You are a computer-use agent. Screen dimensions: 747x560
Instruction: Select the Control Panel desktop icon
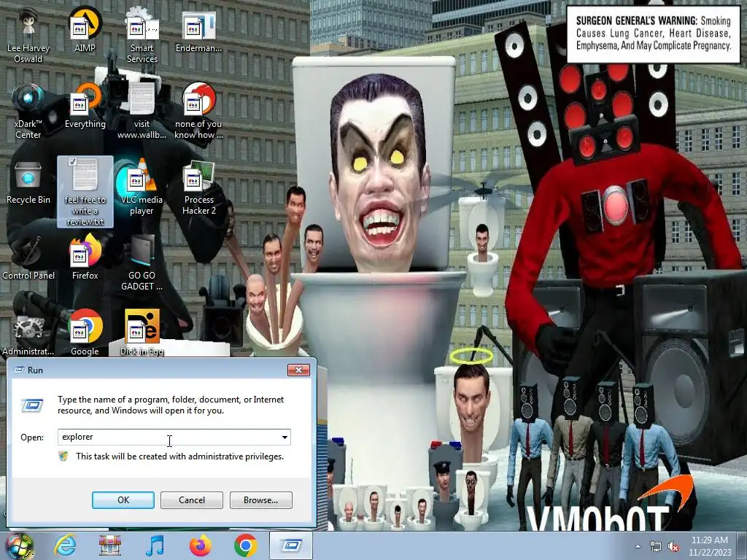pyautogui.click(x=28, y=259)
